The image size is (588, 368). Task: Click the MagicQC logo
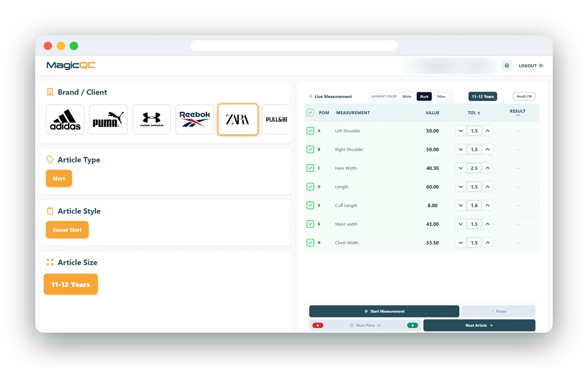(71, 65)
